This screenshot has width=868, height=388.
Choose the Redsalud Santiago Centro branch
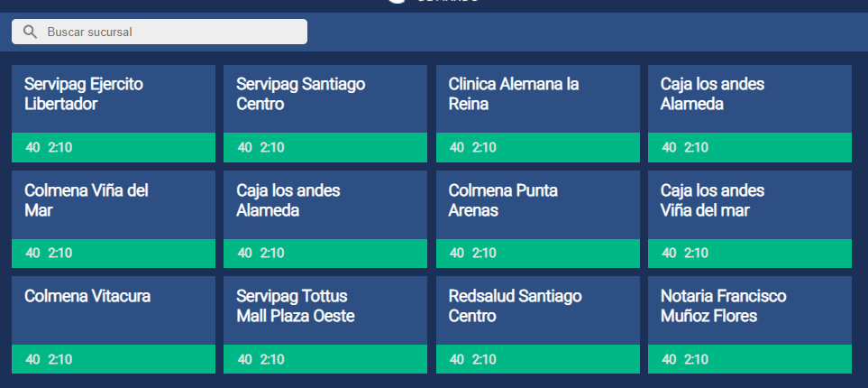(538, 325)
